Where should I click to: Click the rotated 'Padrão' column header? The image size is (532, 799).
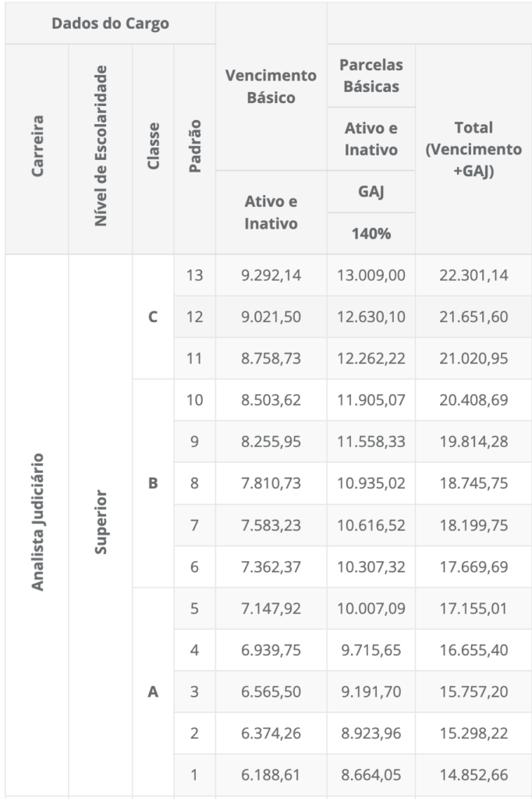tap(195, 148)
